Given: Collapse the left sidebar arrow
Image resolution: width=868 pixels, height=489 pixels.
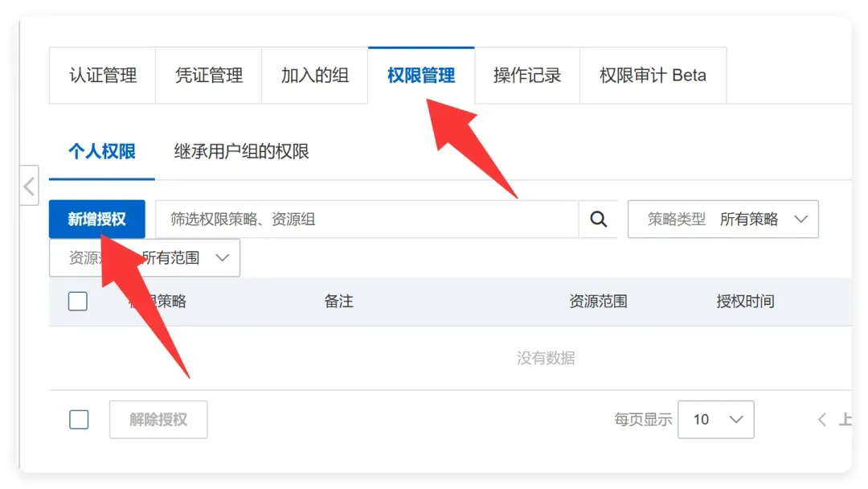Looking at the screenshot, I should coord(30,186).
